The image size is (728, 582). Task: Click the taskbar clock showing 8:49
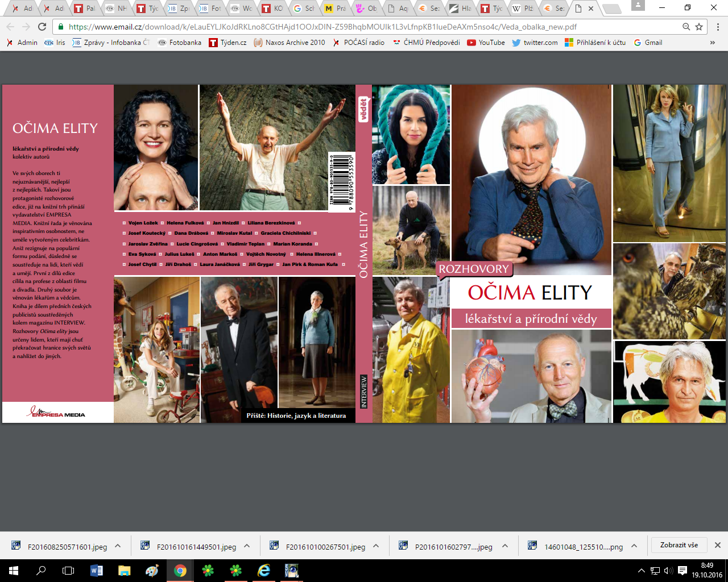(x=707, y=571)
